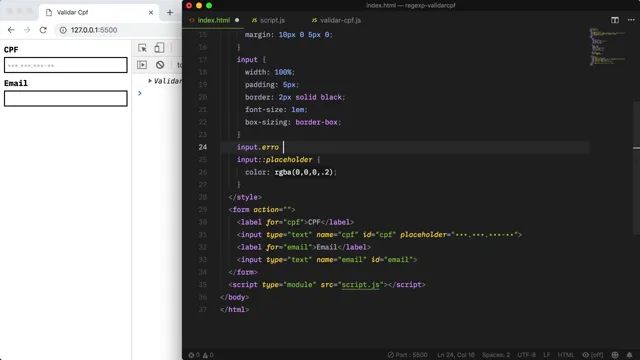Clear the DevTools console

click(160, 64)
